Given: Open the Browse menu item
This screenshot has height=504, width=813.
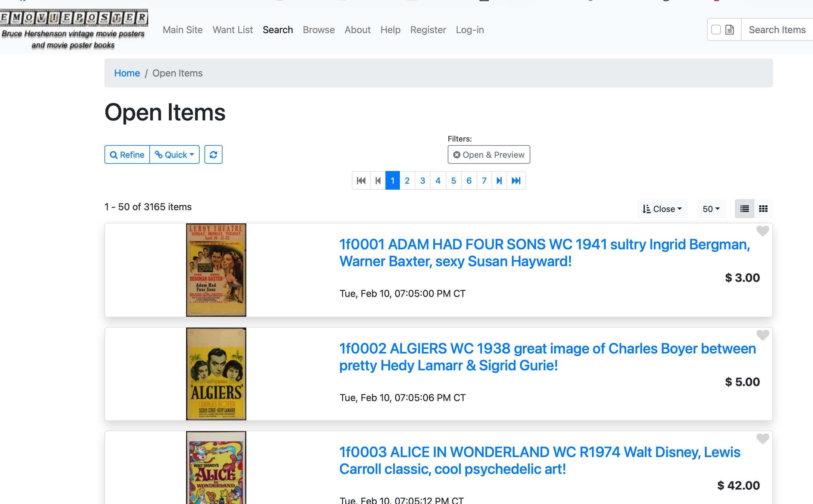Looking at the screenshot, I should (x=318, y=30).
